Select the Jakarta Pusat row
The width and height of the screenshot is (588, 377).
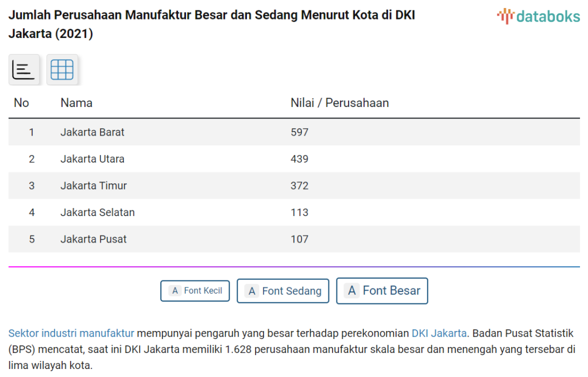[x=294, y=239]
